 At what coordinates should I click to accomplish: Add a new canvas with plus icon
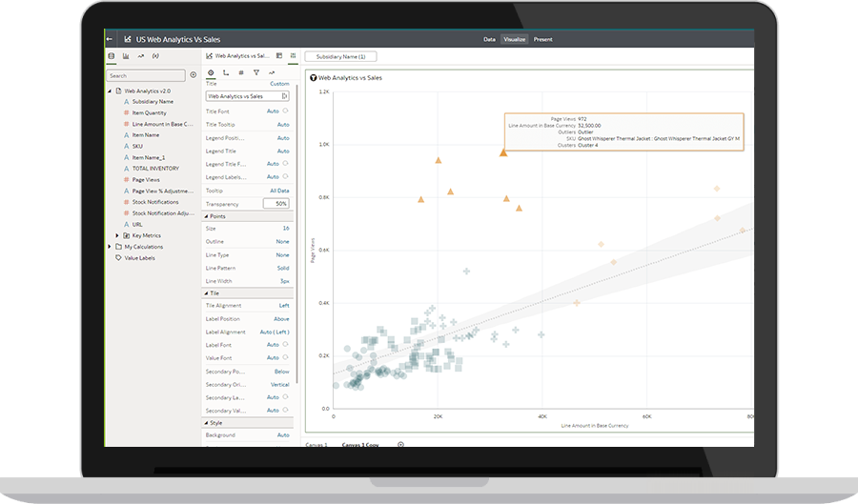pos(400,444)
